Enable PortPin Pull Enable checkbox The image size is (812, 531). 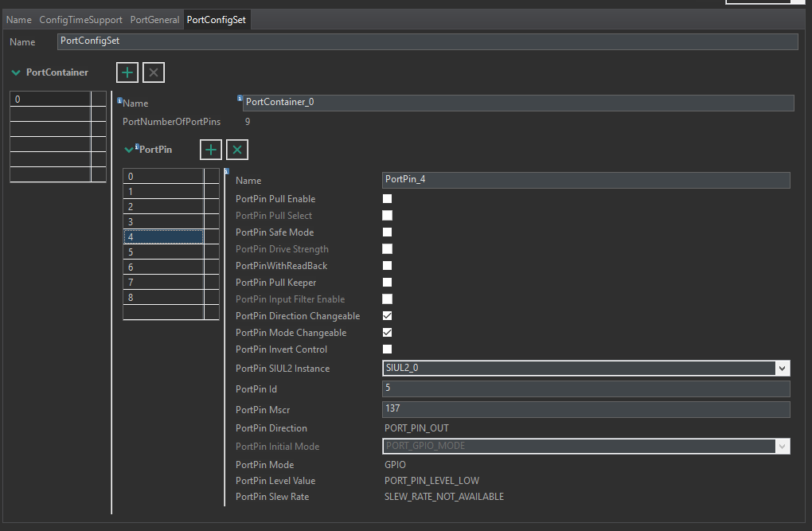[388, 199]
